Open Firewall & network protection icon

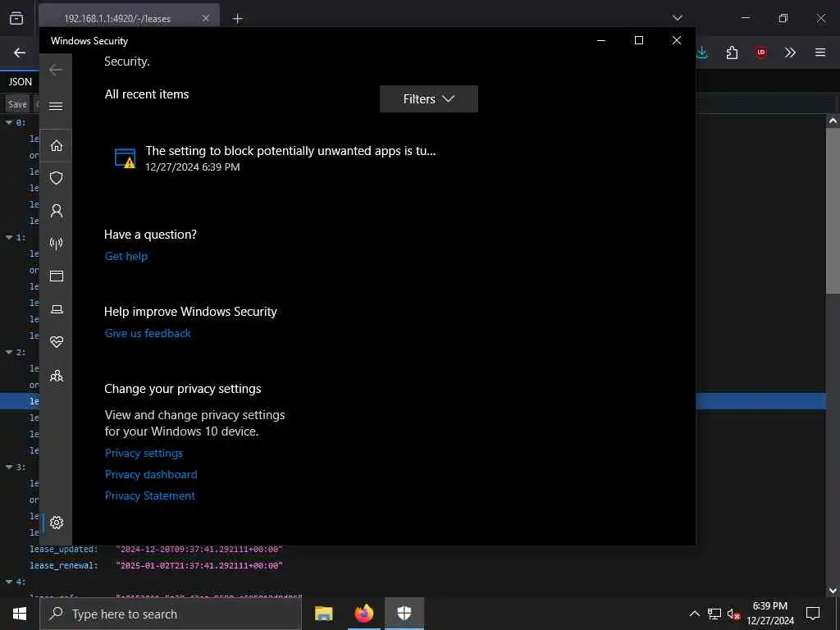coord(57,243)
